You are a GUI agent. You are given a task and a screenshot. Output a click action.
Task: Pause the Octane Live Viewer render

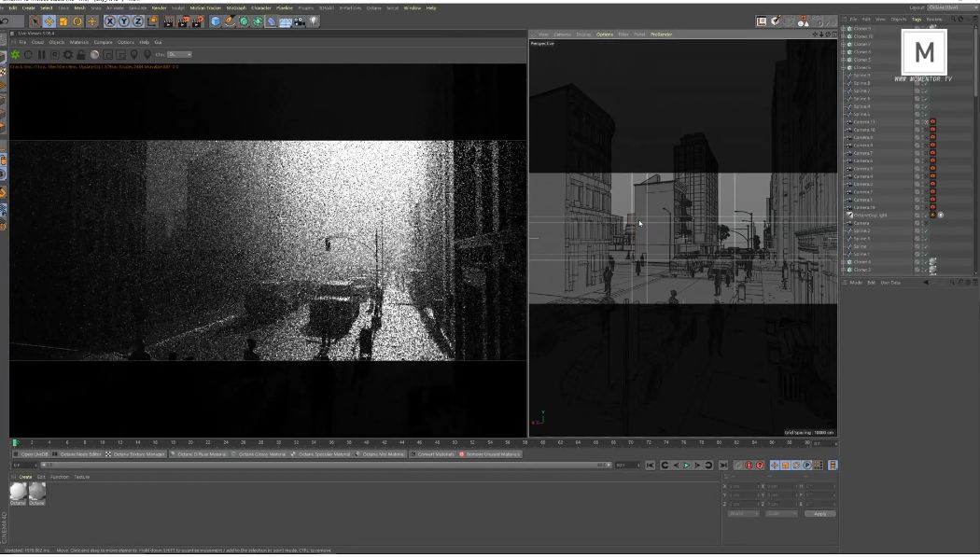41,55
